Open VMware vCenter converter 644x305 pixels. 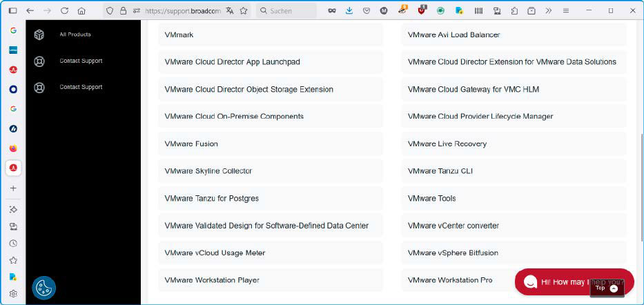click(514, 226)
